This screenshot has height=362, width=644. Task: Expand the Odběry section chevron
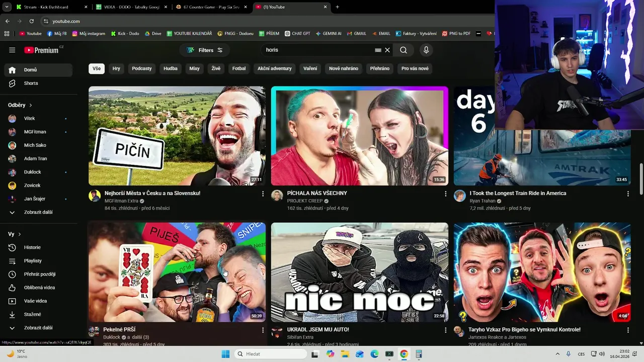click(31, 105)
